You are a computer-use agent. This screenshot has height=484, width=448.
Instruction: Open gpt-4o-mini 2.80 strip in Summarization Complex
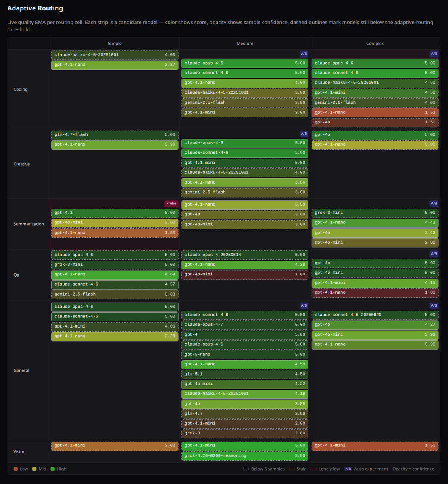(375, 243)
